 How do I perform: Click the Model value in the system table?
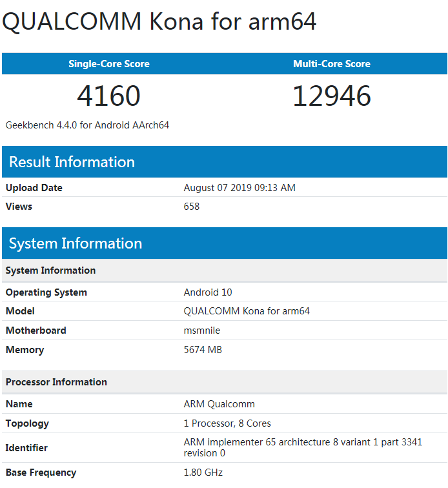pos(247,311)
